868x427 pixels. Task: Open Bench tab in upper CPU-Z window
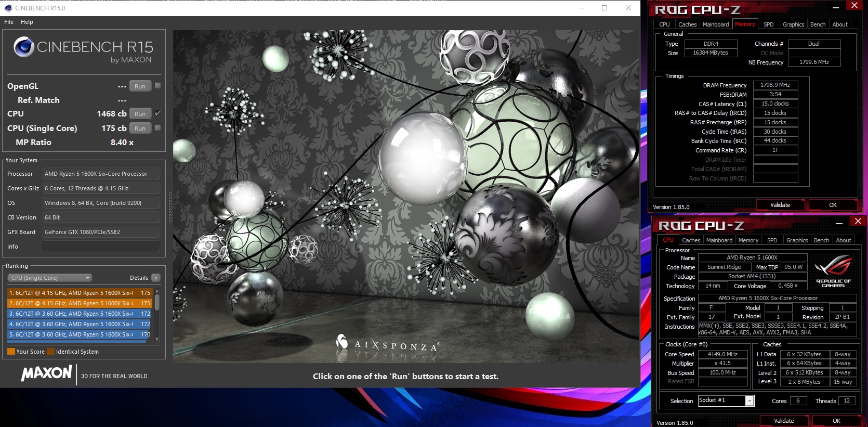click(818, 24)
